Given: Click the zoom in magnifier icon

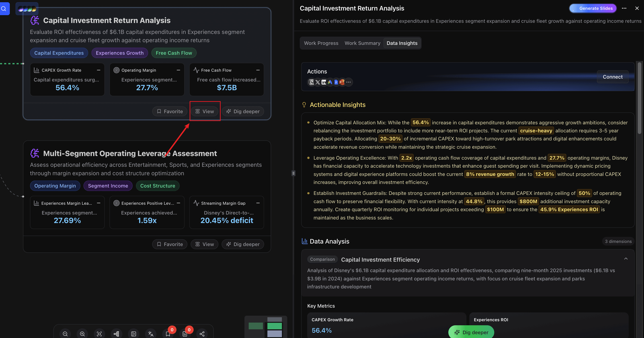Looking at the screenshot, I should 82,334.
